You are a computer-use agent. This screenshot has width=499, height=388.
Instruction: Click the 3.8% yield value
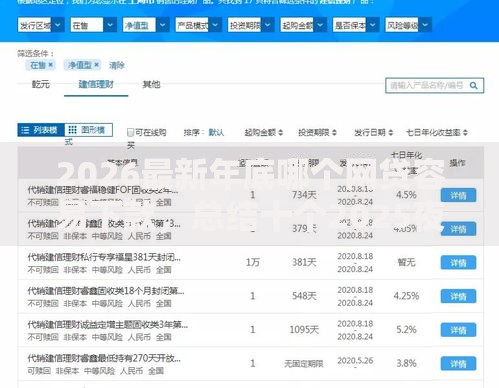click(406, 364)
